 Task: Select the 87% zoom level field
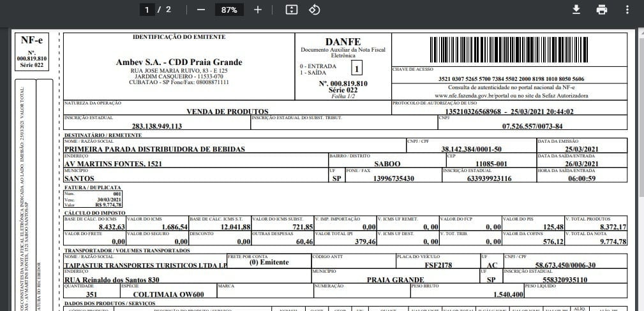pos(229,10)
